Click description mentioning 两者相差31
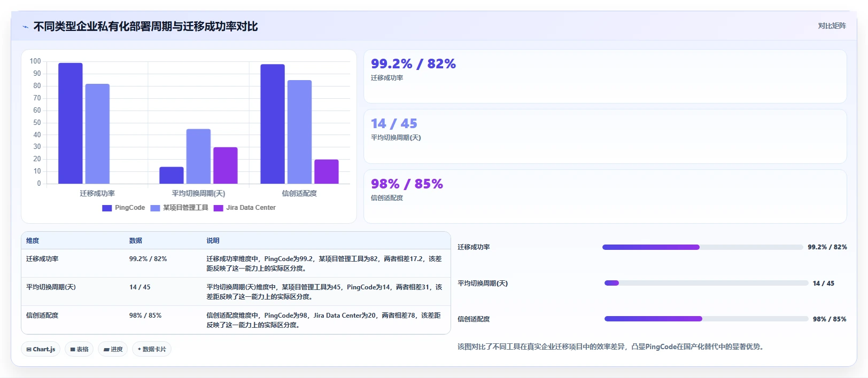The image size is (868, 378). click(324, 292)
